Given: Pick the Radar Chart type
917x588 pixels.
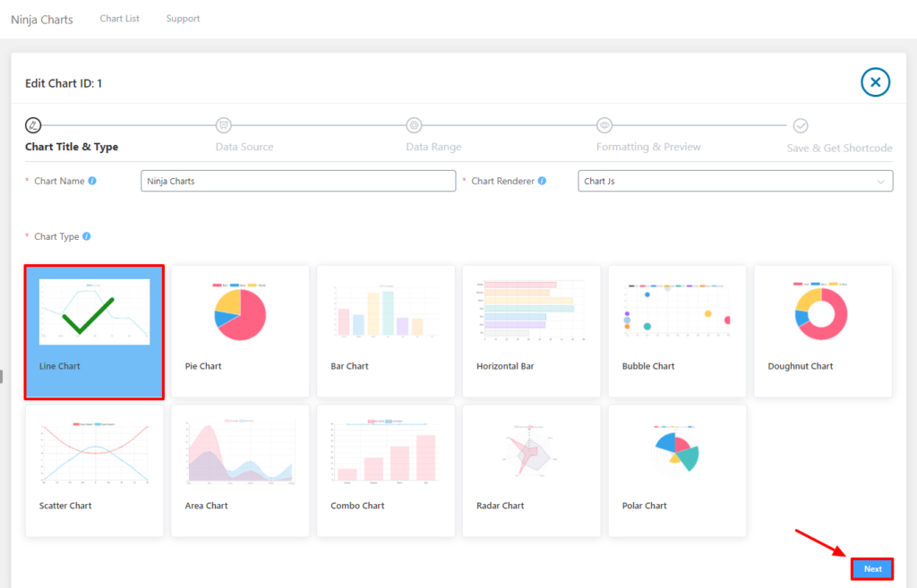Looking at the screenshot, I should coord(531,471).
